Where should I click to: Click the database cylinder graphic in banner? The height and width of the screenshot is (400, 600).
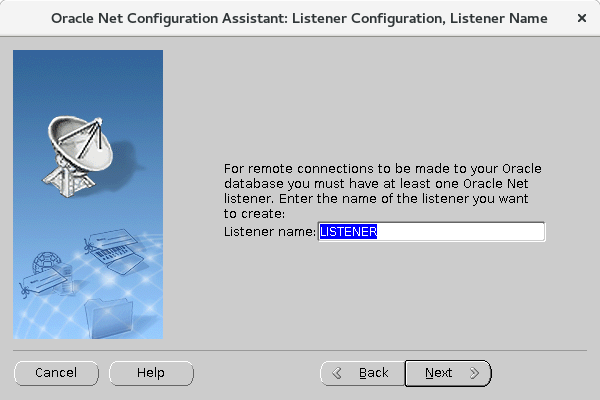64,279
